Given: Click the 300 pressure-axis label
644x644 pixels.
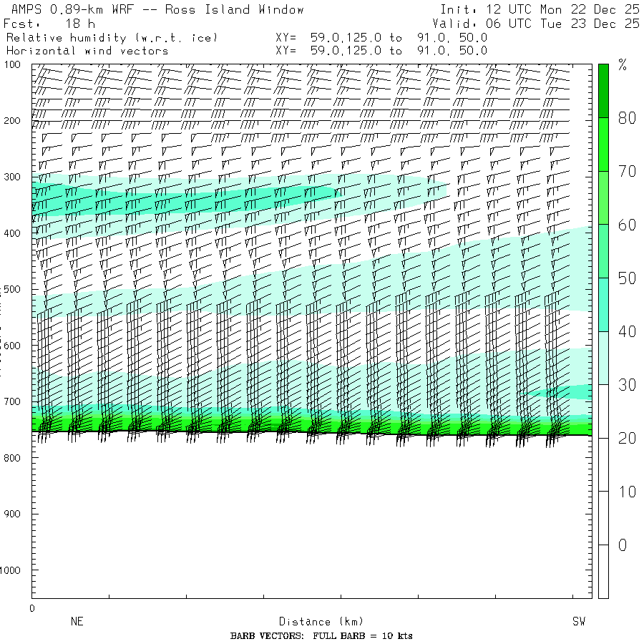Looking at the screenshot, I should click(12, 177).
